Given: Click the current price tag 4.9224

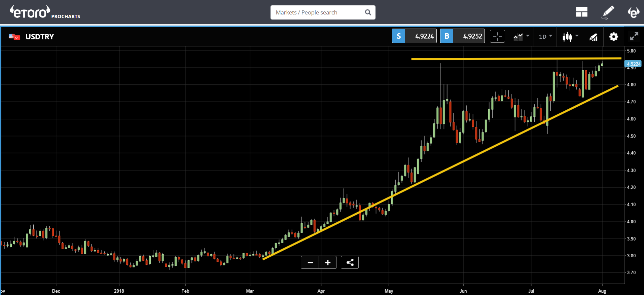Looking at the screenshot, I should tap(633, 64).
